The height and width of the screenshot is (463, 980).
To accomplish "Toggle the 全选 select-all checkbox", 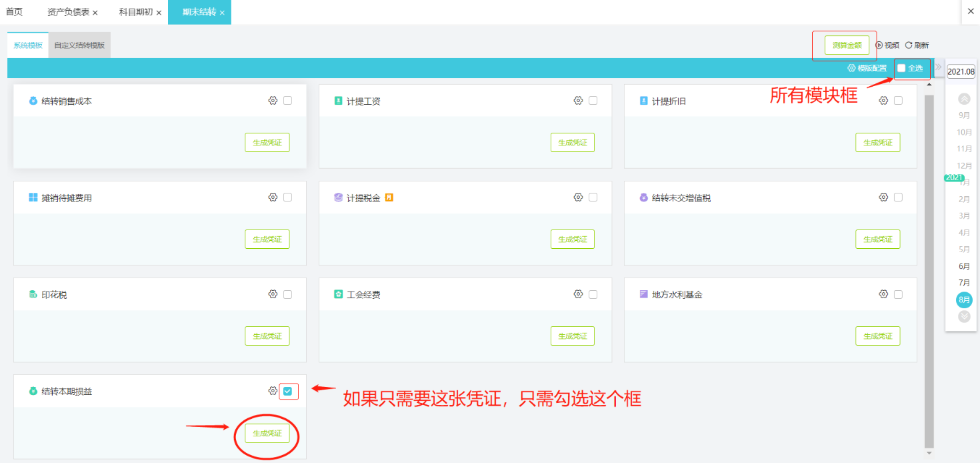I will coord(901,68).
